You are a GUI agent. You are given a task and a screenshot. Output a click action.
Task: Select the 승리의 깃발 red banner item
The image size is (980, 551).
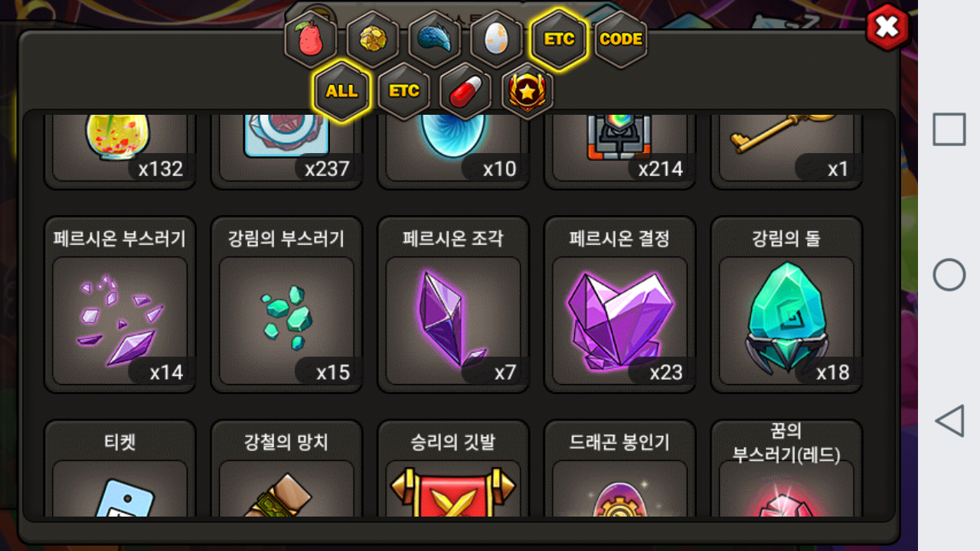(453, 468)
